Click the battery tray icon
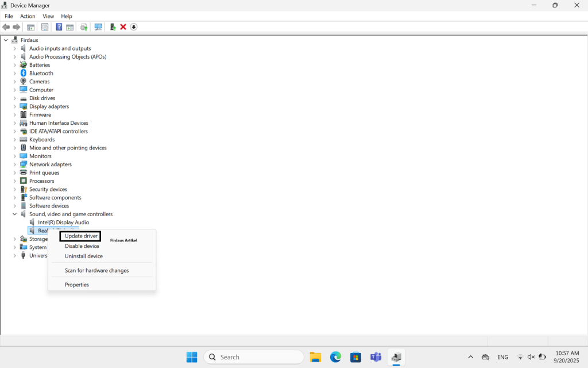Image resolution: width=588 pixels, height=368 pixels. click(542, 357)
